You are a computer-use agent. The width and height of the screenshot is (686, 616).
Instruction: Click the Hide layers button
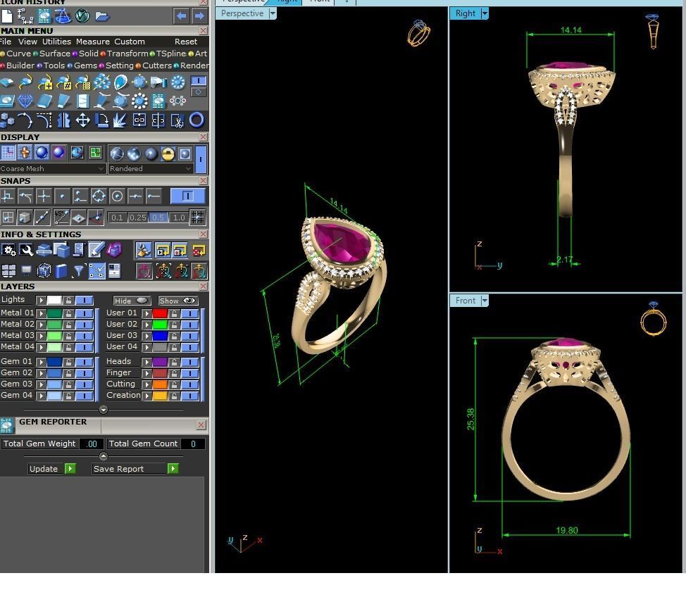pyautogui.click(x=132, y=301)
